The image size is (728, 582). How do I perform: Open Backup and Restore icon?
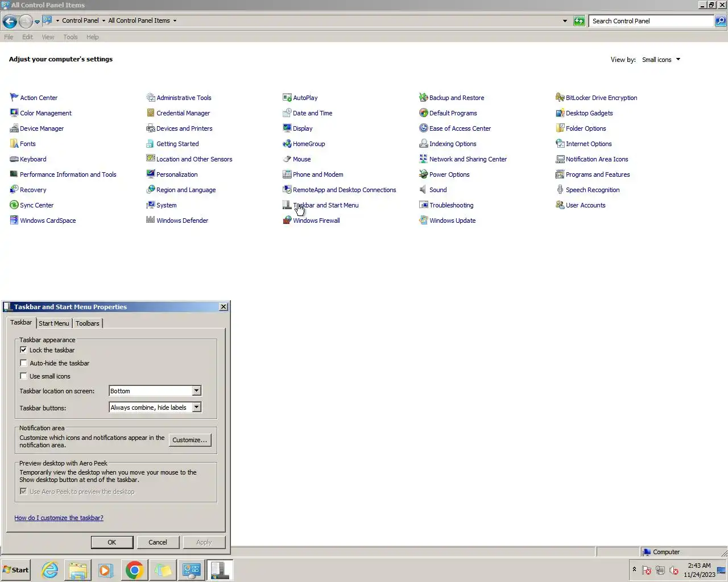424,98
